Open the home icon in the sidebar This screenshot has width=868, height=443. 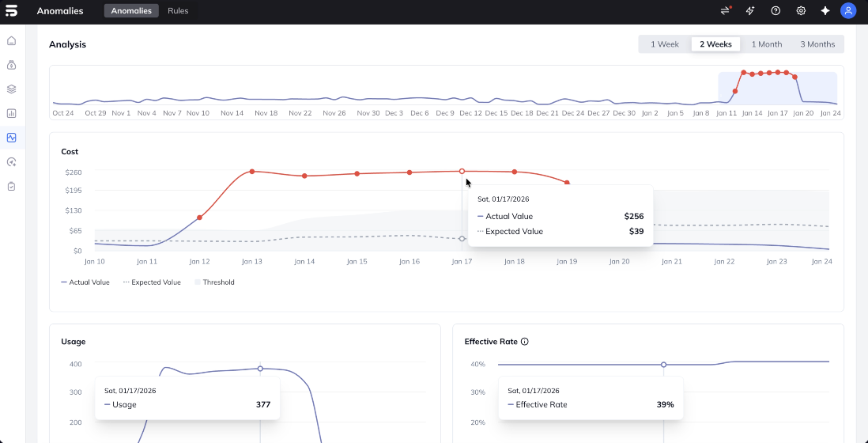(x=11, y=41)
